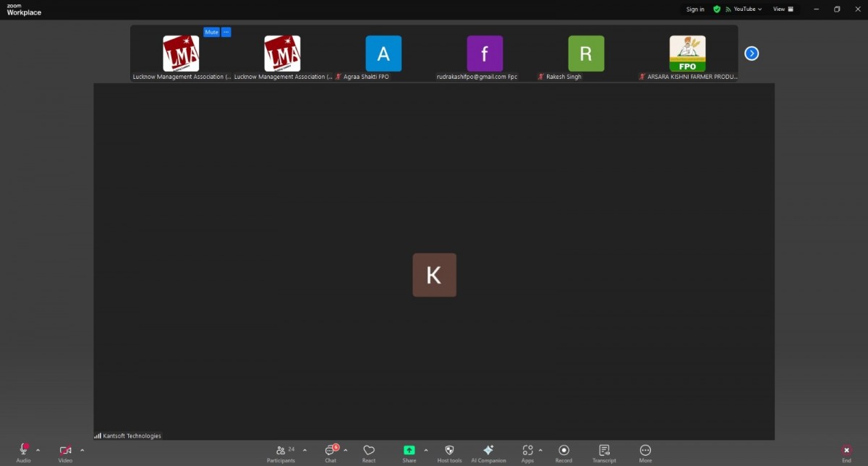Show next participants with right arrow

pyautogui.click(x=752, y=54)
